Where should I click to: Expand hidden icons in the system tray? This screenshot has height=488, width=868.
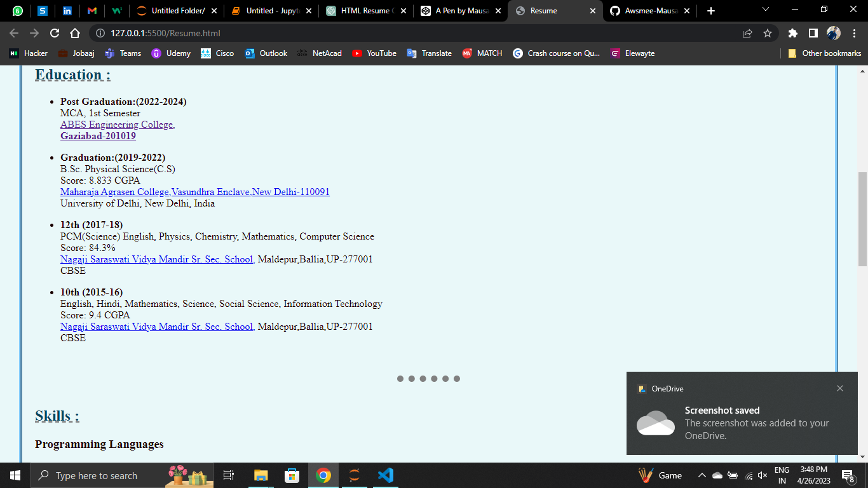tap(702, 475)
